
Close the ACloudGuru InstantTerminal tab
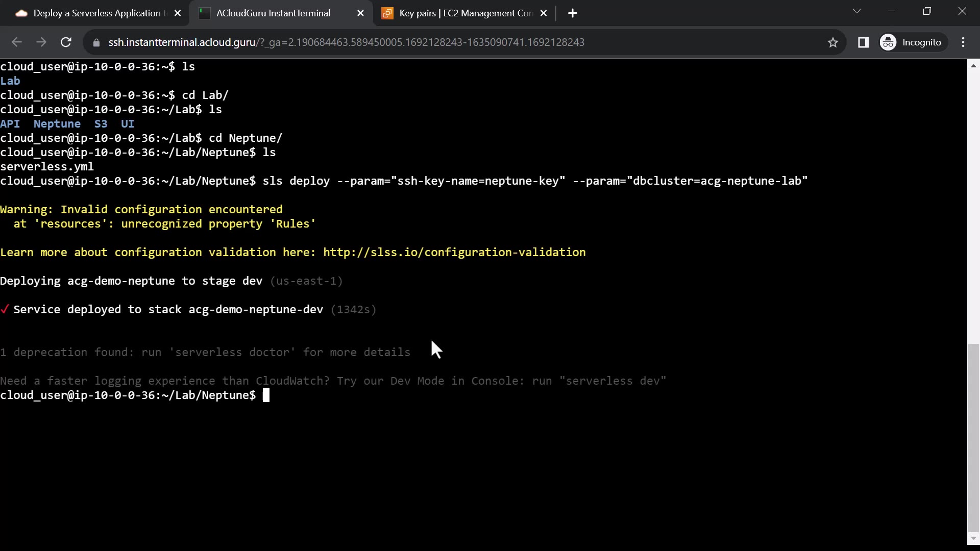pos(360,13)
